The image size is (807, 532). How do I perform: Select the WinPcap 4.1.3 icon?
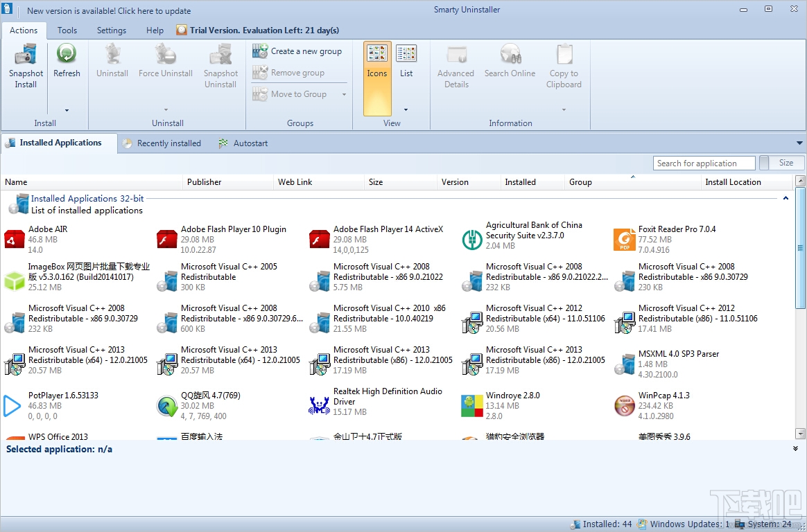coord(624,406)
